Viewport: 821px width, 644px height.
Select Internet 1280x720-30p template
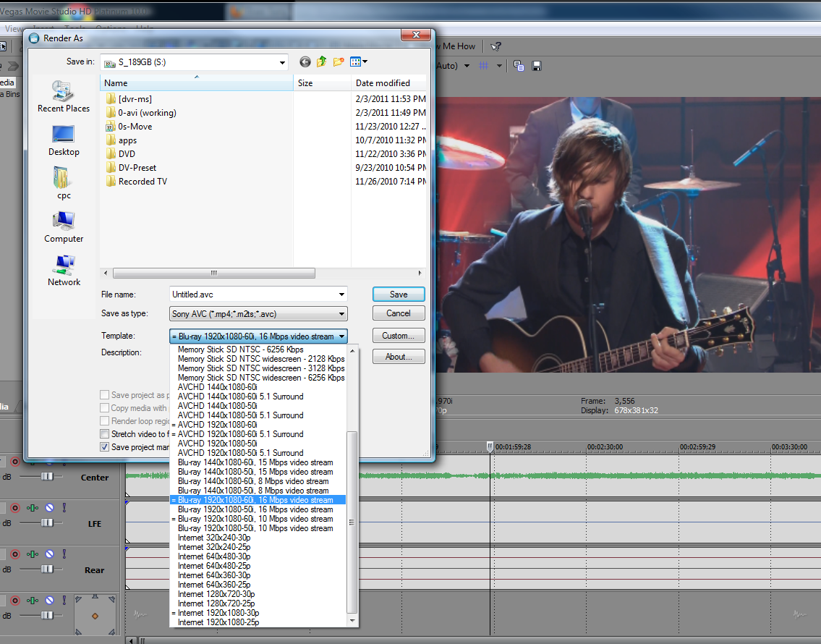click(x=216, y=594)
